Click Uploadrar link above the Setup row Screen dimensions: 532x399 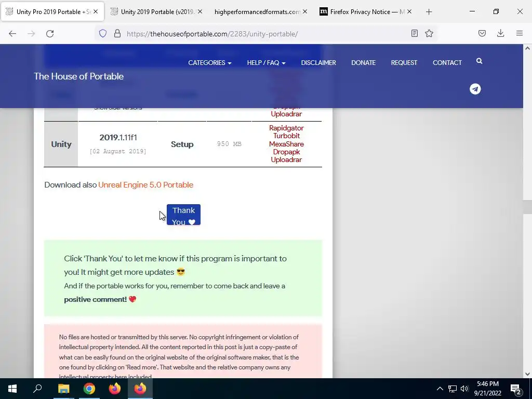pyautogui.click(x=286, y=114)
